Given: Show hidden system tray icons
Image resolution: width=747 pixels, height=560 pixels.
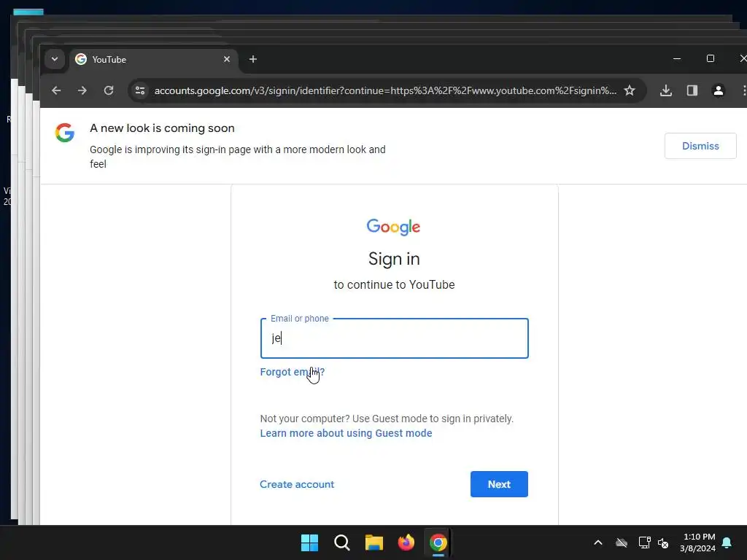Looking at the screenshot, I should pos(598,542).
